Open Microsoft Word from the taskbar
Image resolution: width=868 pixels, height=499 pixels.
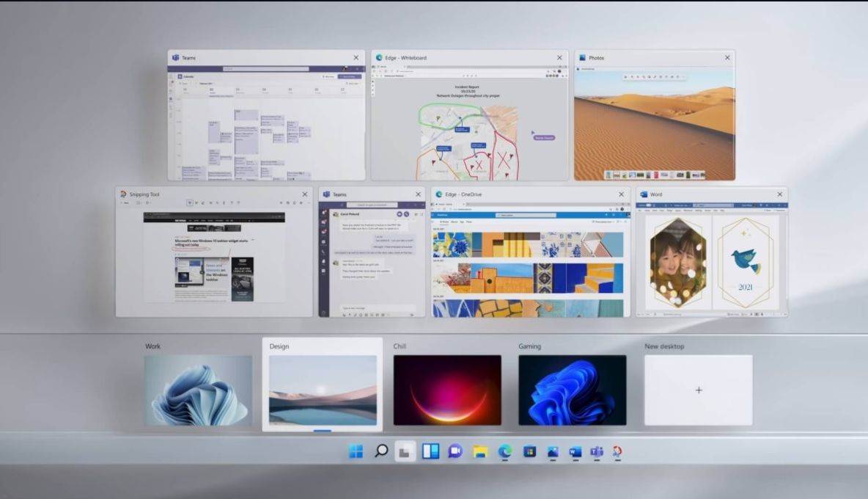(578, 453)
